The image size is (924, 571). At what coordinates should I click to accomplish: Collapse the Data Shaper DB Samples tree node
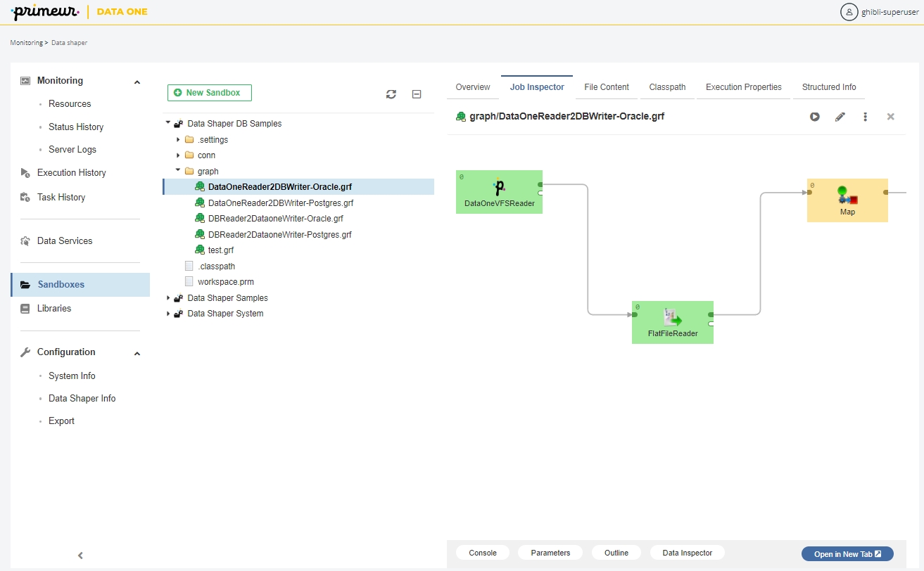tap(168, 123)
